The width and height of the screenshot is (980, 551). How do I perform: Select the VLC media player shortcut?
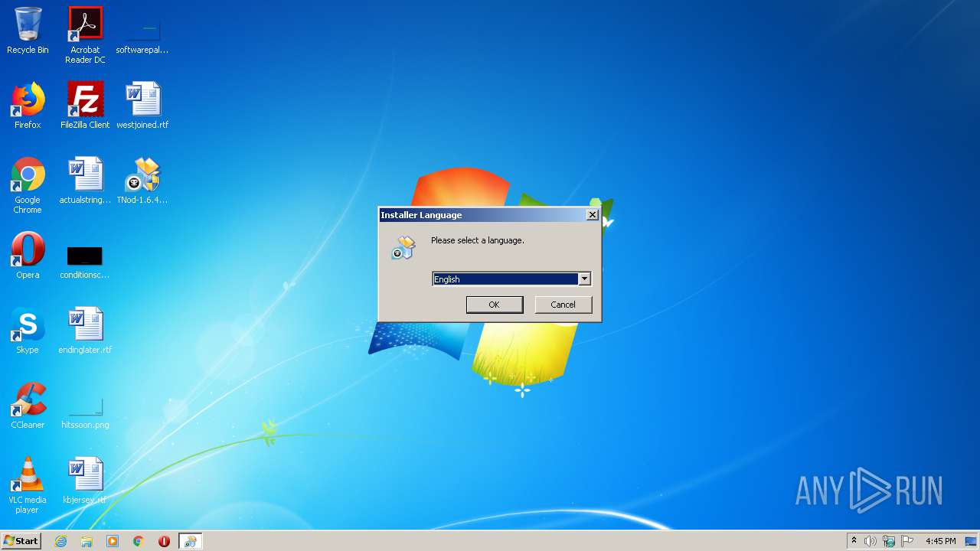(x=28, y=485)
